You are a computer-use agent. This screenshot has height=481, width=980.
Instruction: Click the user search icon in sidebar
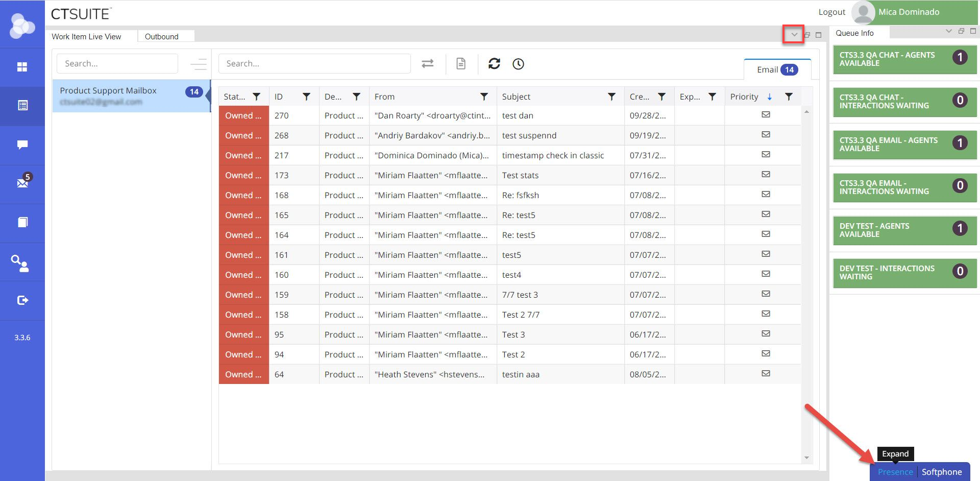pyautogui.click(x=20, y=263)
